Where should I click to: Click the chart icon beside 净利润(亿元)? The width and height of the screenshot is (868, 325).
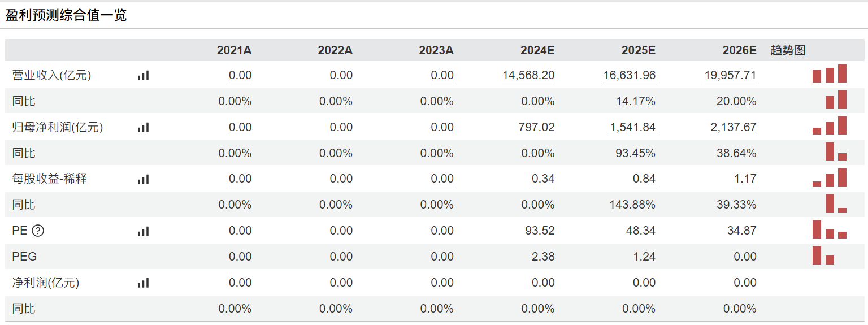click(x=143, y=283)
